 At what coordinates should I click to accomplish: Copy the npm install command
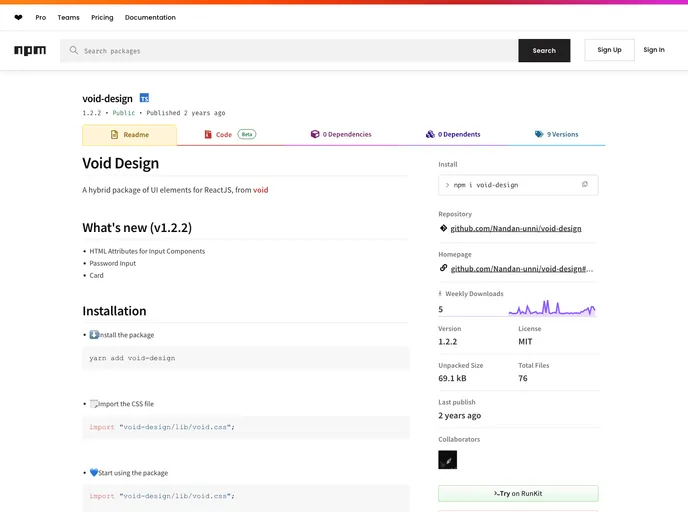[x=584, y=185]
